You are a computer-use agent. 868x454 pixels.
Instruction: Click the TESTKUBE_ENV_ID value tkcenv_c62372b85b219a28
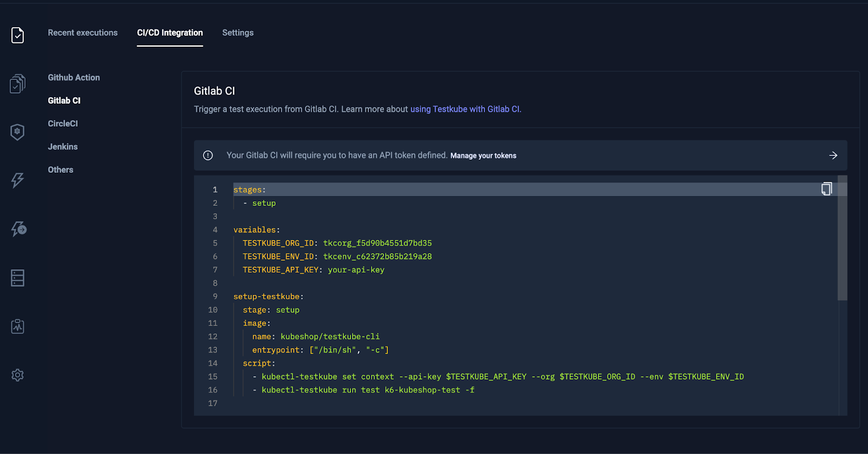378,256
